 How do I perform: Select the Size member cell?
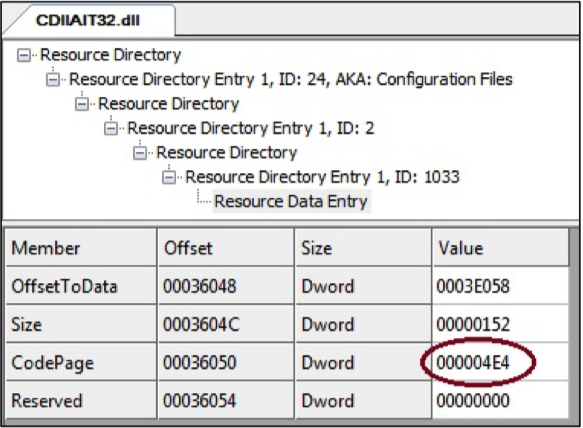click(x=81, y=324)
